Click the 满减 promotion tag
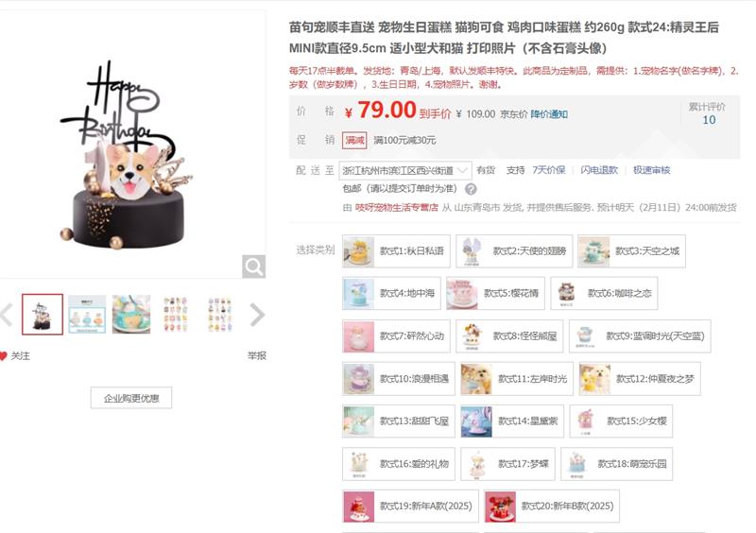The height and width of the screenshot is (533, 756). [354, 140]
